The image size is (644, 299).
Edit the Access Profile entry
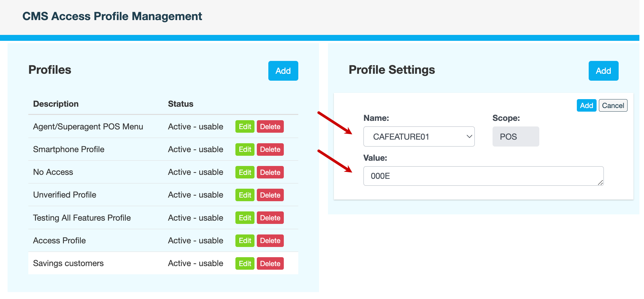click(245, 241)
